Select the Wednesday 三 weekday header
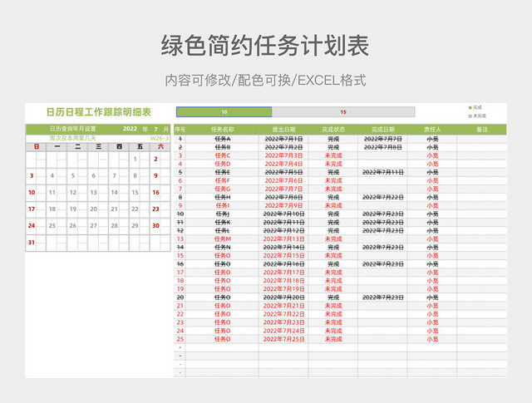The height and width of the screenshot is (403, 532). click(98, 147)
